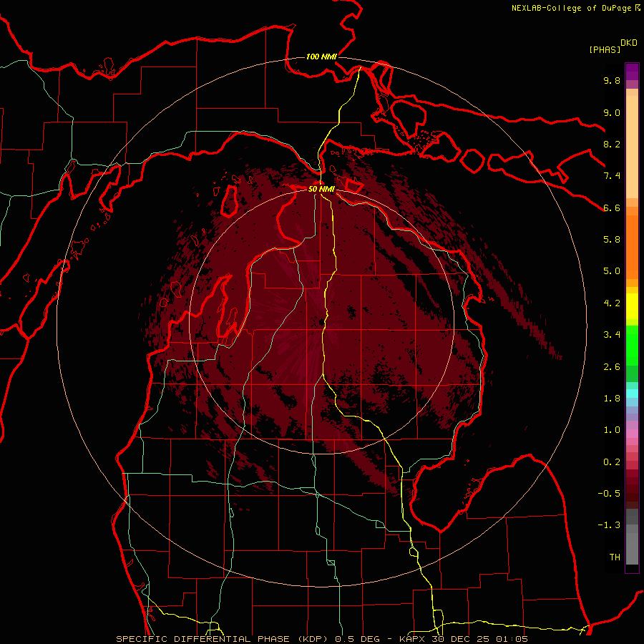Click the [PHAS] units label
This screenshot has width=644, height=644.
pyautogui.click(x=605, y=50)
